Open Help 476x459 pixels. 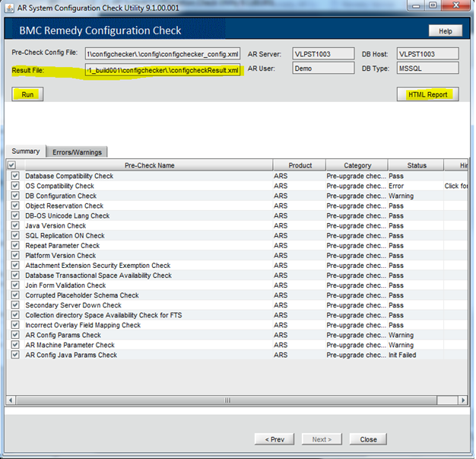(446, 31)
